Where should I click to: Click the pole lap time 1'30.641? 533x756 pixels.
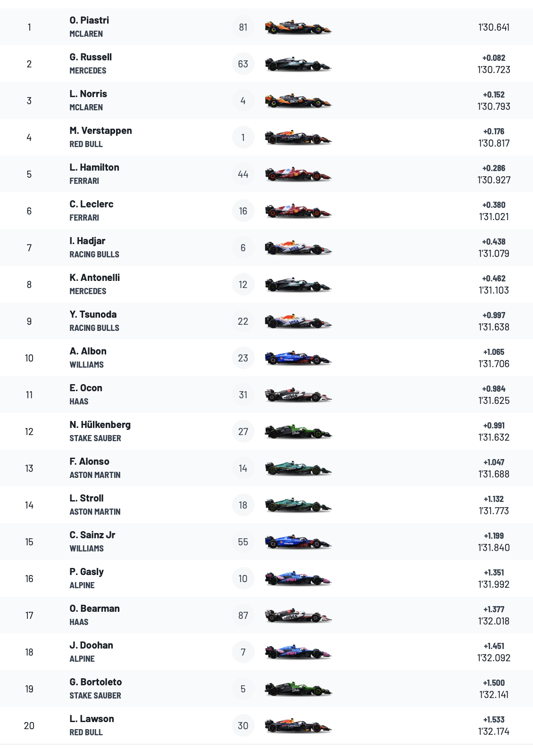(x=493, y=27)
